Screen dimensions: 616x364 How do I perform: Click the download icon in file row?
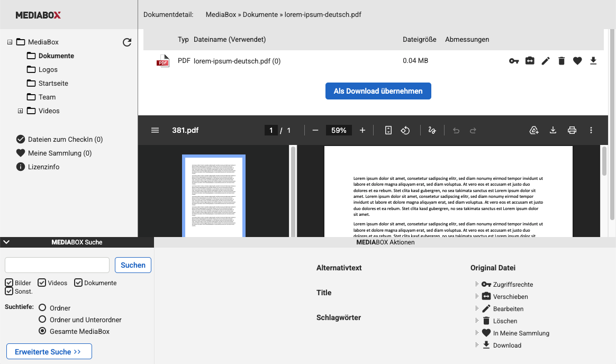coord(593,61)
